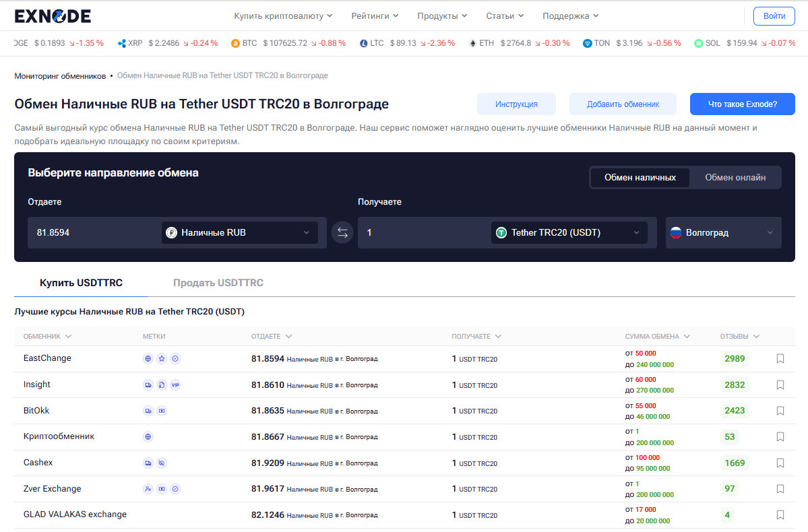Open the GLAD VALAKAS exchange link
This screenshot has height=532, width=808.
(75, 514)
